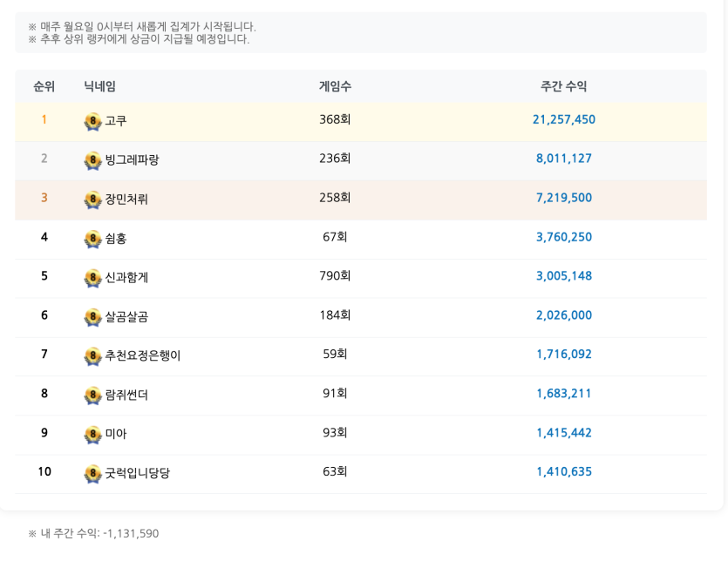
Task: Click the level badge icon next to 살곰살곰
Action: pos(93,317)
